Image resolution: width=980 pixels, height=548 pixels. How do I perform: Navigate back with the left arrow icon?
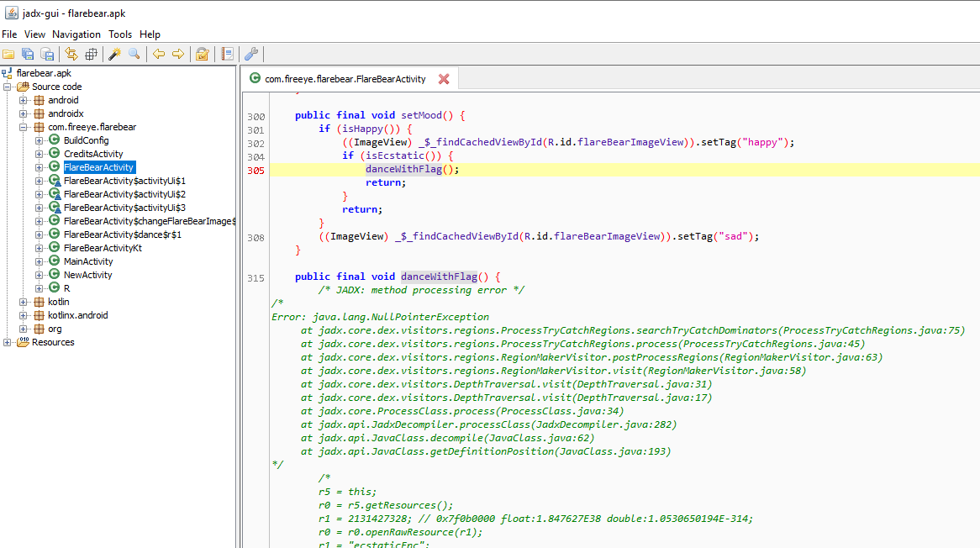pos(159,55)
